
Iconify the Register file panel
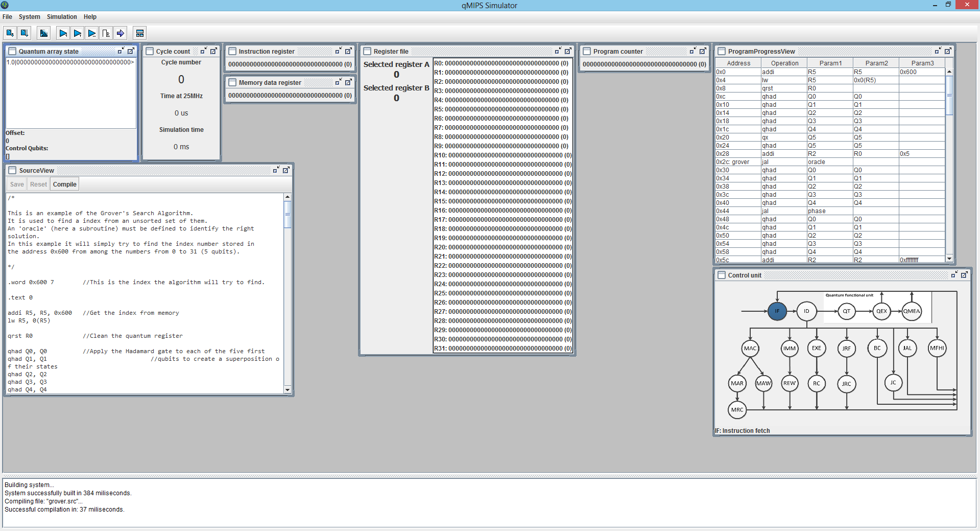[x=558, y=51]
